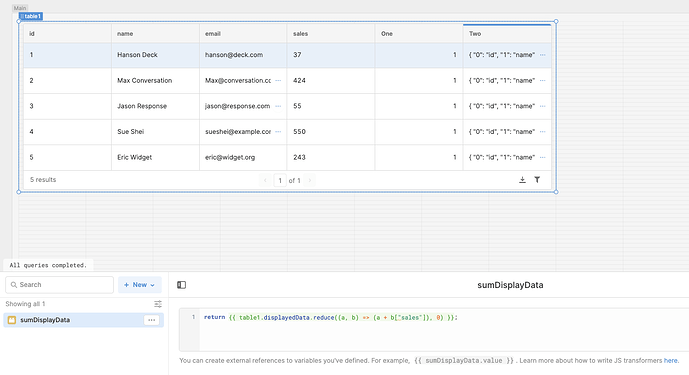Expand the Two cell ellipsis in Sue Shei row
689x375 pixels.
[543, 131]
